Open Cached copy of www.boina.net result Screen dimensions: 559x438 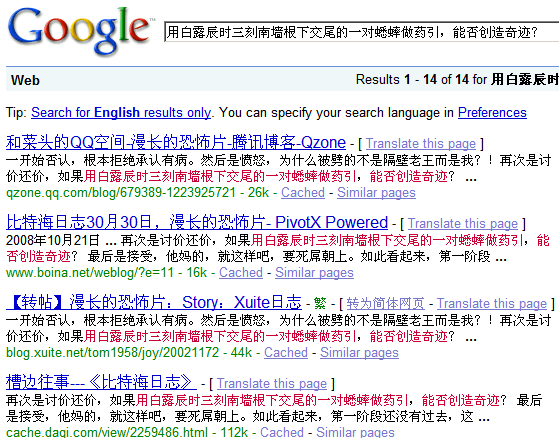click(x=241, y=273)
